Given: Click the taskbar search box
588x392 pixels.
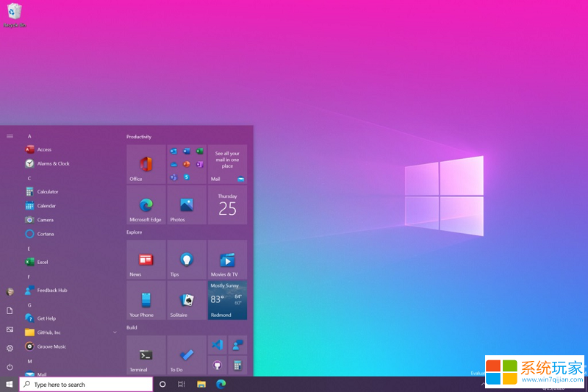Looking at the screenshot, I should [86, 384].
